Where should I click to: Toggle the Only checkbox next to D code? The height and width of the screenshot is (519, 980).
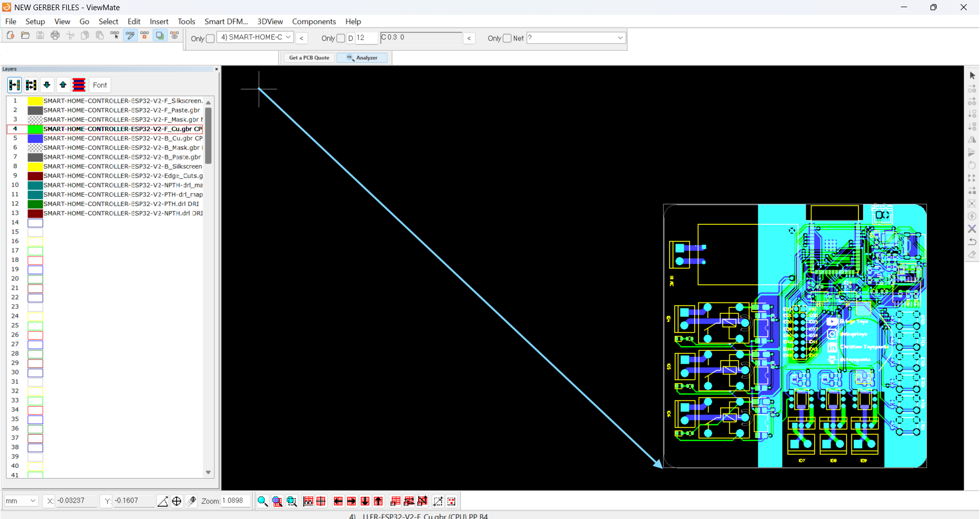click(x=341, y=38)
